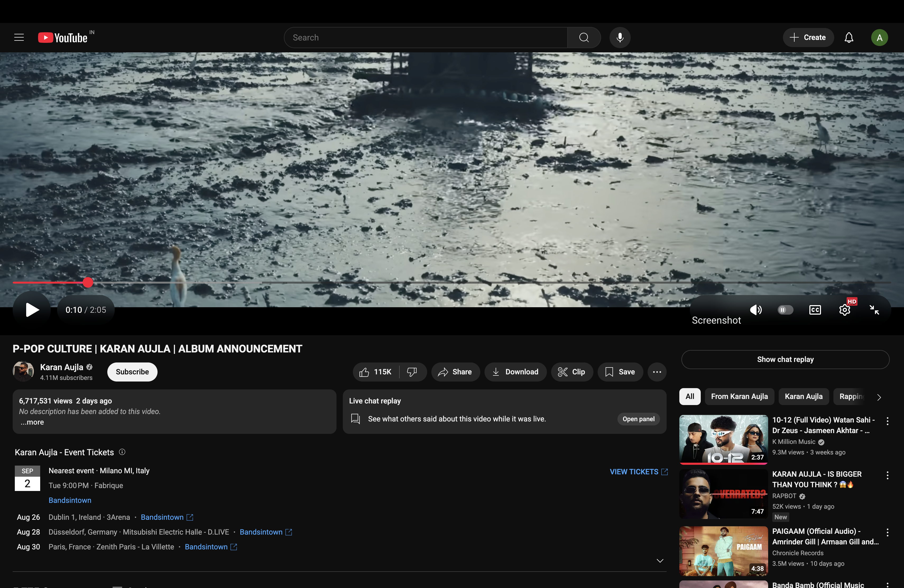Open player settings gear
Viewport: 904px width, 588px height.
[845, 310]
